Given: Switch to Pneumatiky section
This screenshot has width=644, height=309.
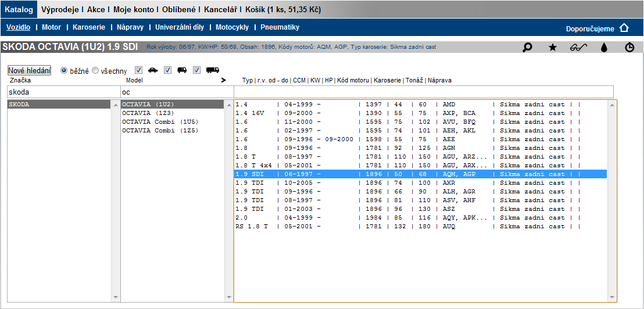Looking at the screenshot, I should [280, 27].
